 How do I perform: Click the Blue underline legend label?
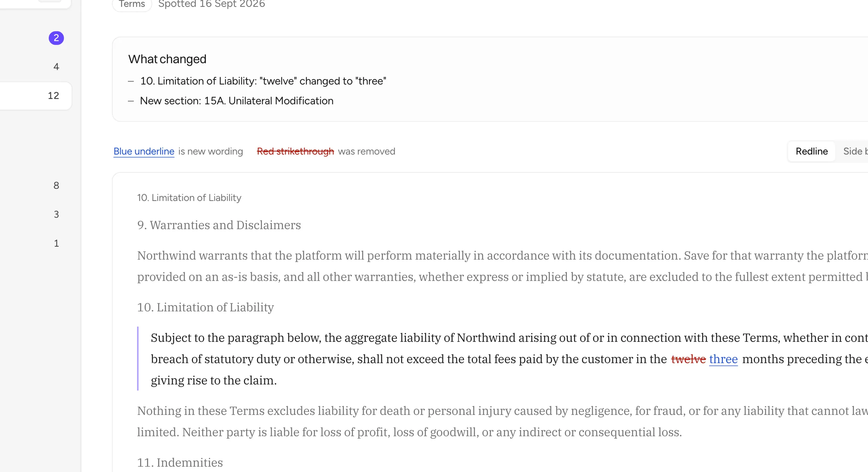click(144, 151)
